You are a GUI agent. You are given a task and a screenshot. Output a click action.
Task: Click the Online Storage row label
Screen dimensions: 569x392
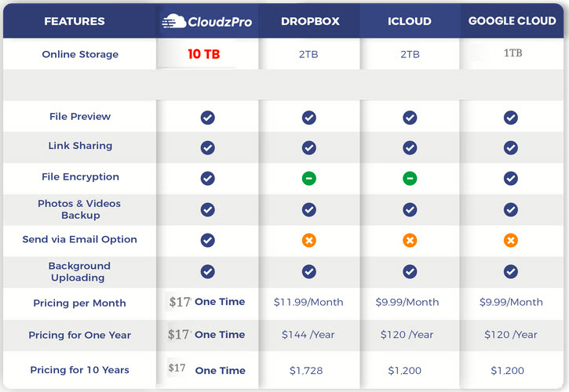click(x=80, y=54)
